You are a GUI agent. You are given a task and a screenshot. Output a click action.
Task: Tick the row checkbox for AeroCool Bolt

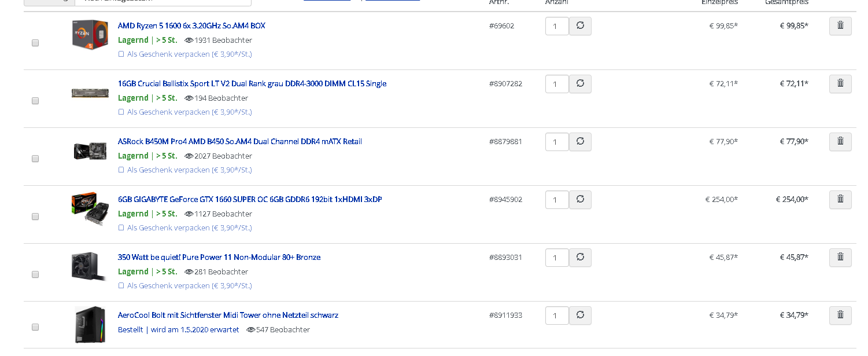coord(35,327)
